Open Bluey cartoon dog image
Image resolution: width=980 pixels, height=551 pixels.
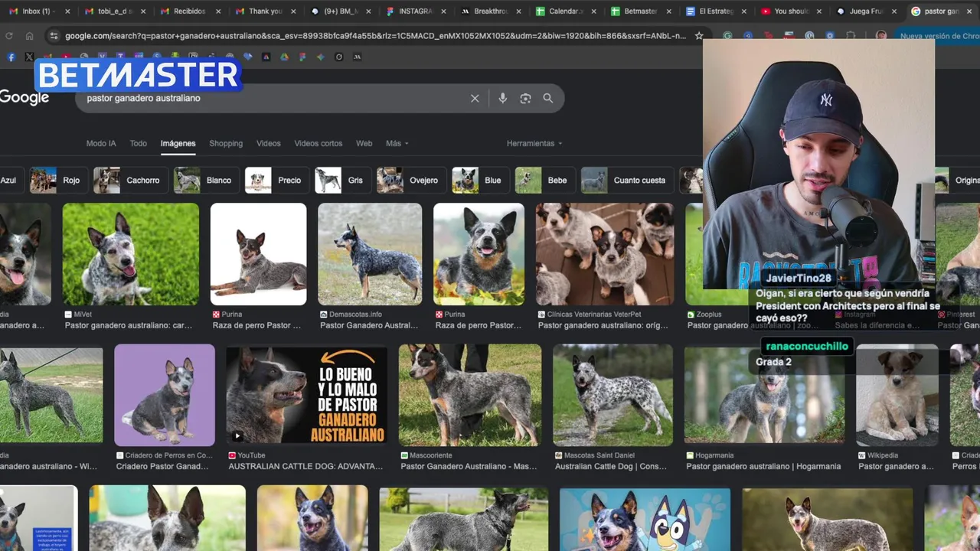coord(645,520)
